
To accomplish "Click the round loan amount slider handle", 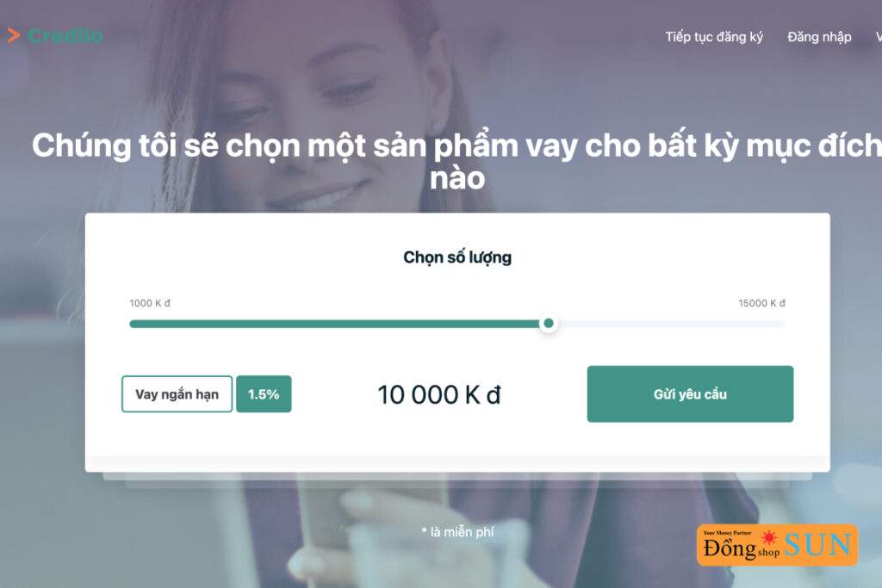I will (x=549, y=323).
